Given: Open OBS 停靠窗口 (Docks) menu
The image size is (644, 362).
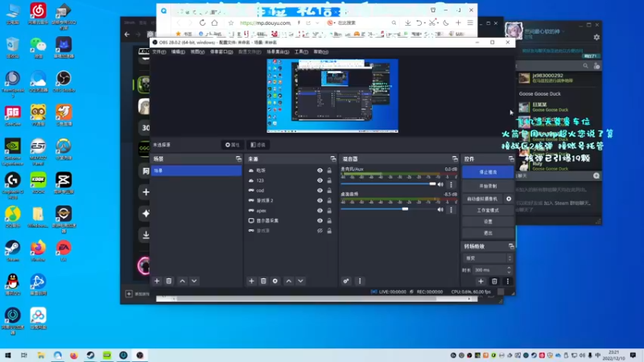Looking at the screenshot, I should [221, 52].
